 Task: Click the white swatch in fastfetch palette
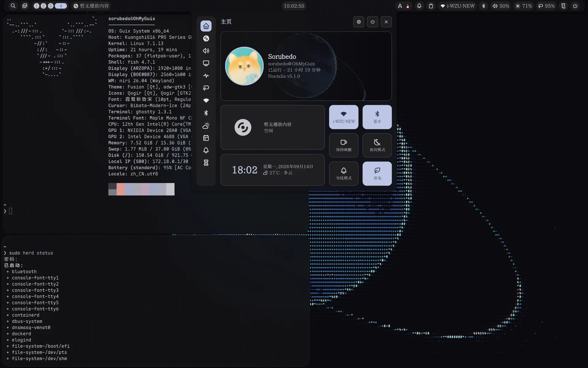[170, 189]
